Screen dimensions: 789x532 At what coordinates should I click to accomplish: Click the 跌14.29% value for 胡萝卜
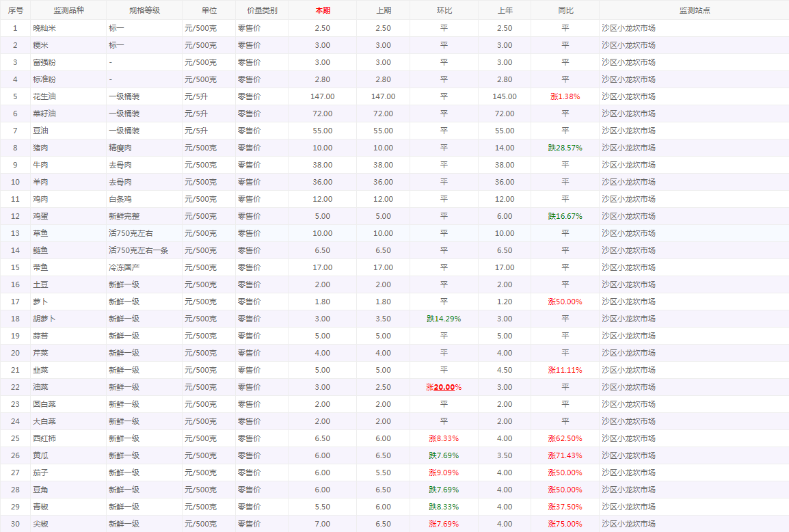point(444,319)
